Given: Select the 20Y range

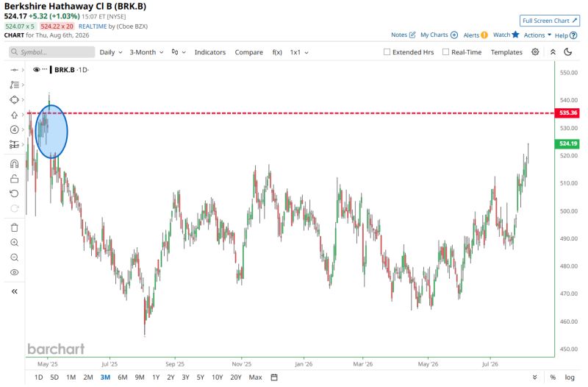Looking at the screenshot, I should tap(236, 377).
